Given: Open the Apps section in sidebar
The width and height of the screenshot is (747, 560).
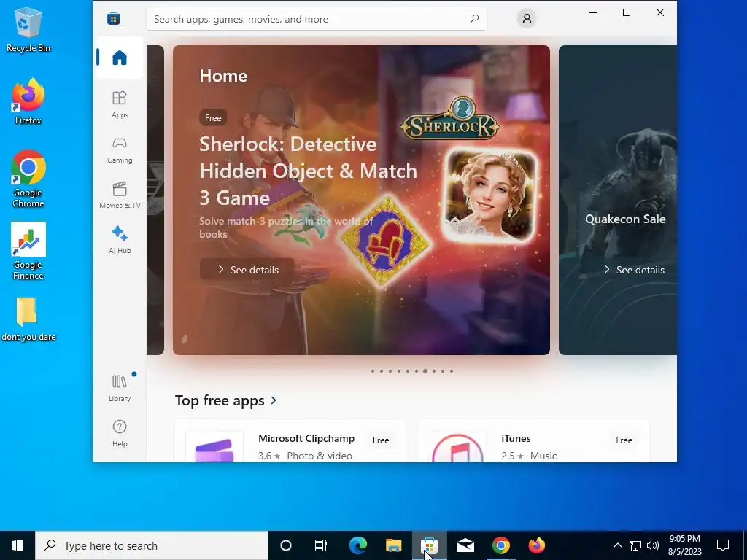Looking at the screenshot, I should tap(120, 104).
